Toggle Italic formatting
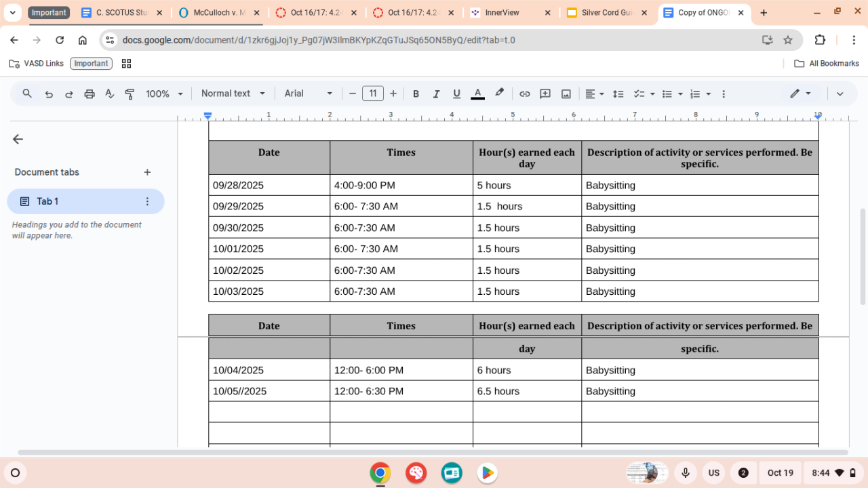The width and height of the screenshot is (868, 488). 436,94
